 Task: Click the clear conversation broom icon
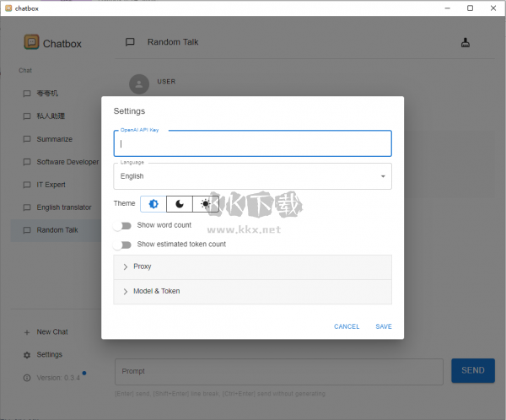(466, 43)
